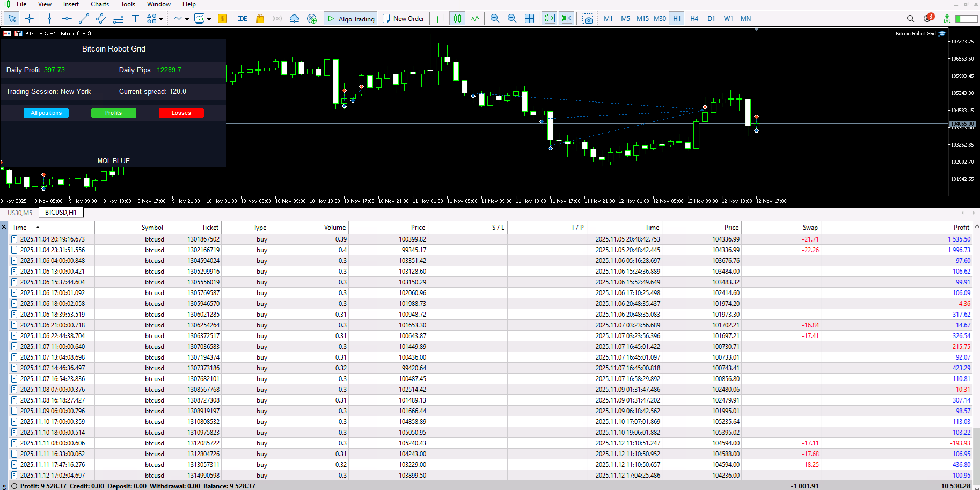
Task: Click the 104065.00 price level marker
Action: click(962, 124)
